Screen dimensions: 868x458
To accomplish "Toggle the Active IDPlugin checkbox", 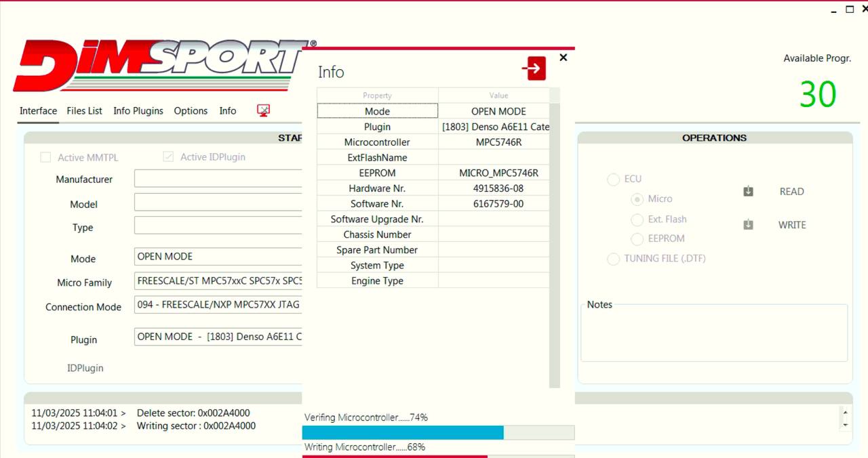I will click(168, 157).
